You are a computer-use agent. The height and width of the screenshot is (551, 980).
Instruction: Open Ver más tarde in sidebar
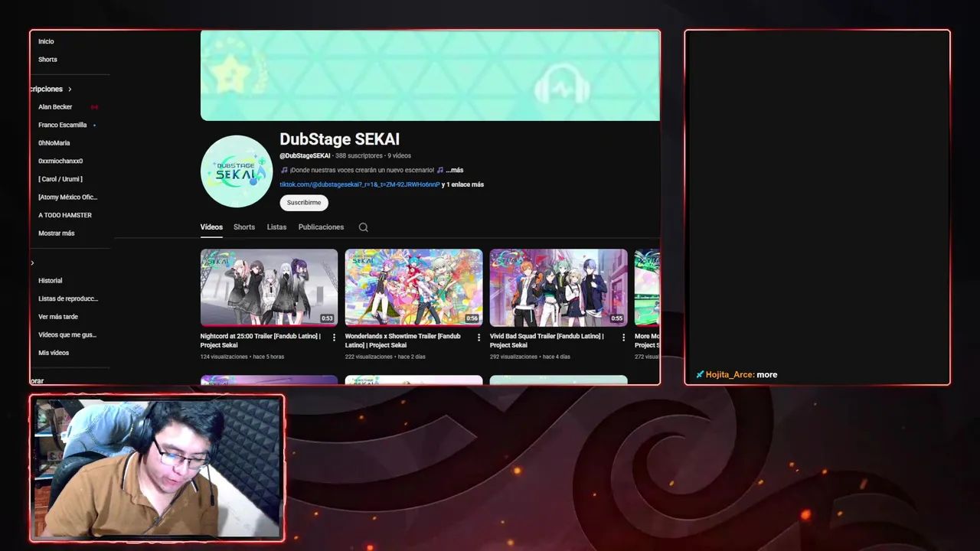58,317
